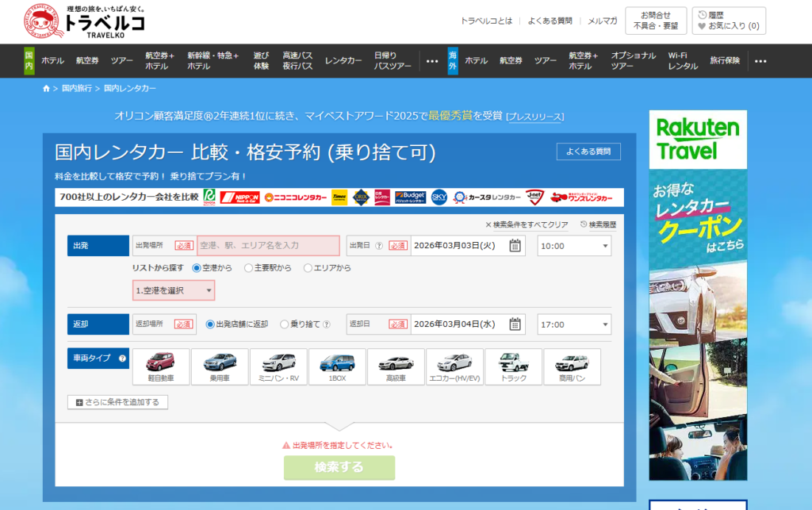Choose the 乗り捨て return option
The height and width of the screenshot is (510, 812).
coord(285,324)
